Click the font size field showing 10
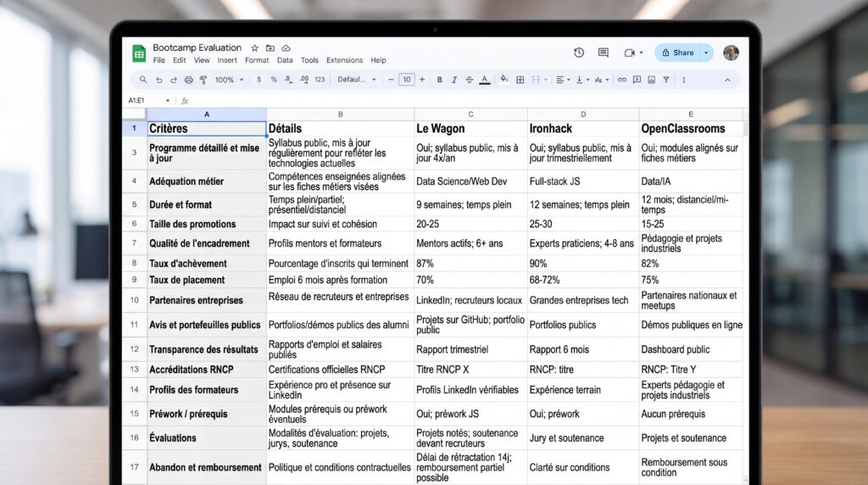The width and height of the screenshot is (868, 485). click(x=407, y=80)
